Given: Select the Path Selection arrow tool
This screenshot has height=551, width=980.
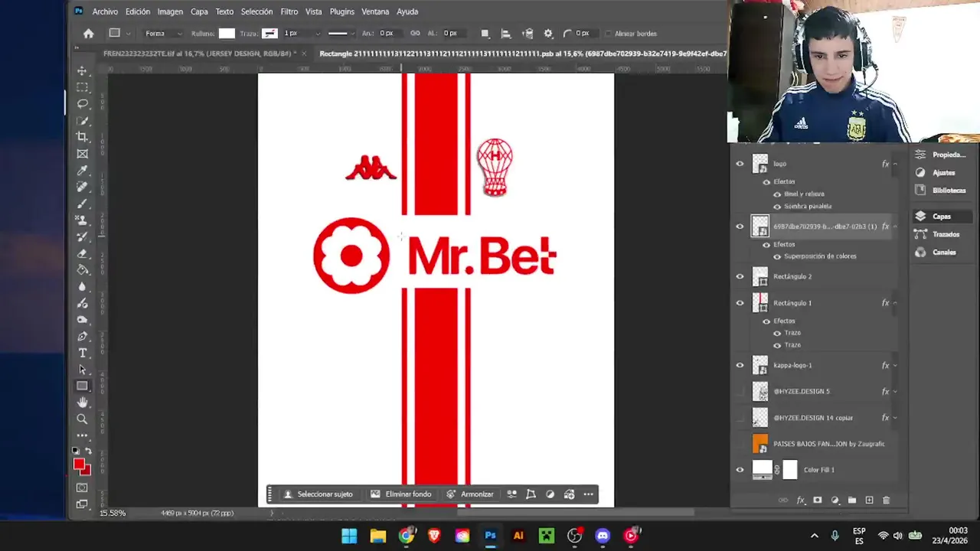Looking at the screenshot, I should coord(82,370).
